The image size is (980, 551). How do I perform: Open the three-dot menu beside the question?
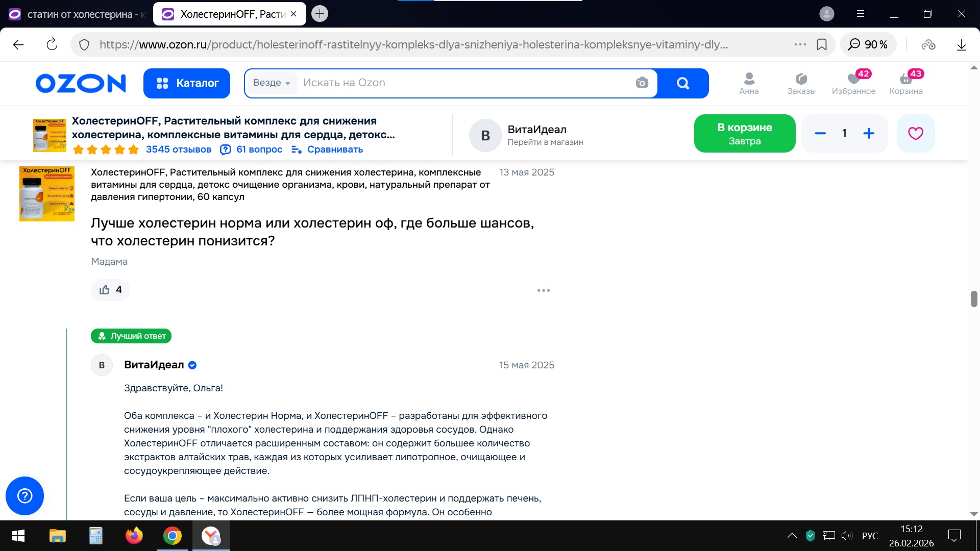(x=544, y=290)
